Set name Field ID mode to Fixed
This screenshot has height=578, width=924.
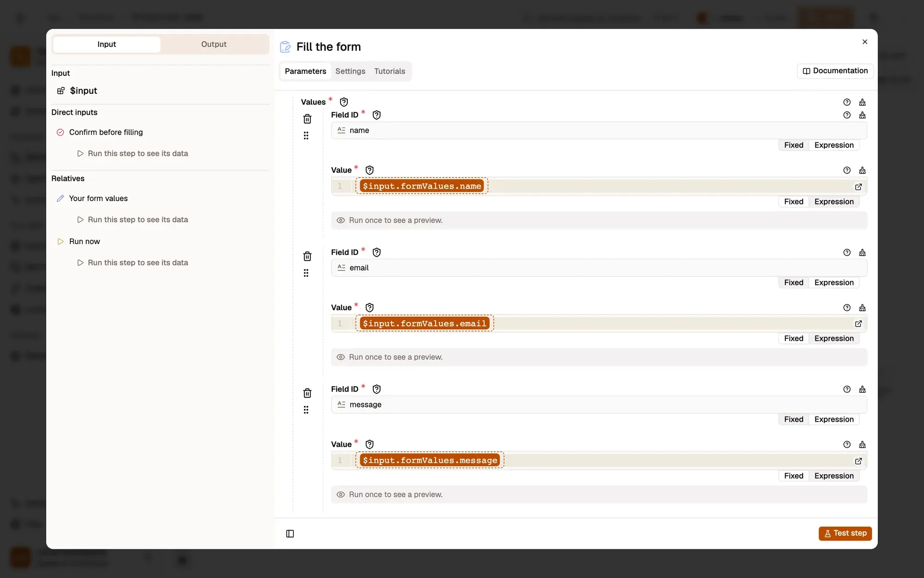[794, 145]
